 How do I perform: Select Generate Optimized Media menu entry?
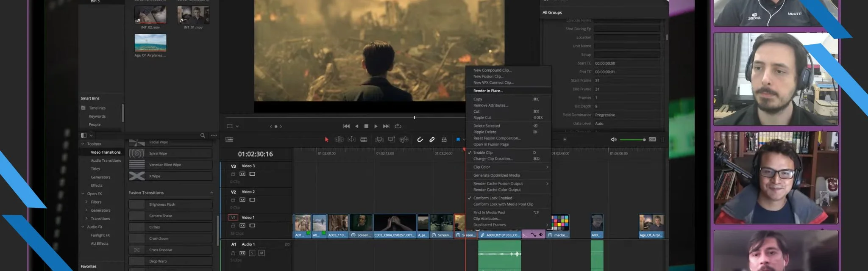tap(496, 175)
